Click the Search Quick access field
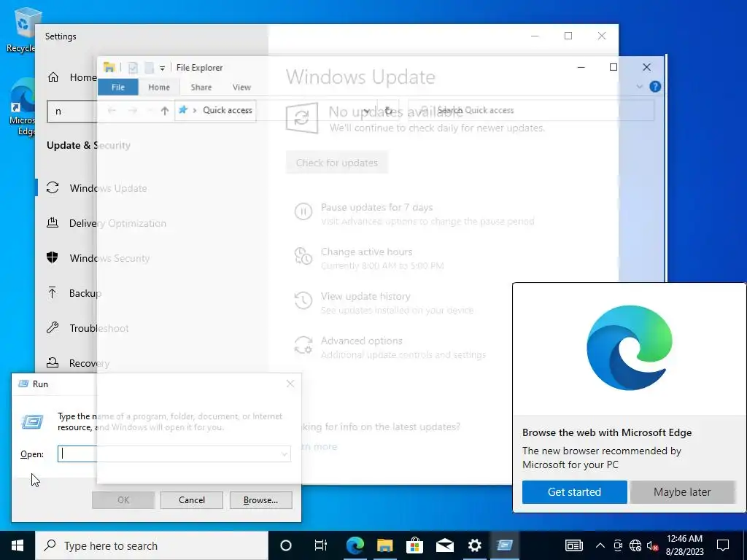This screenshot has height=560, width=747. pos(531,111)
